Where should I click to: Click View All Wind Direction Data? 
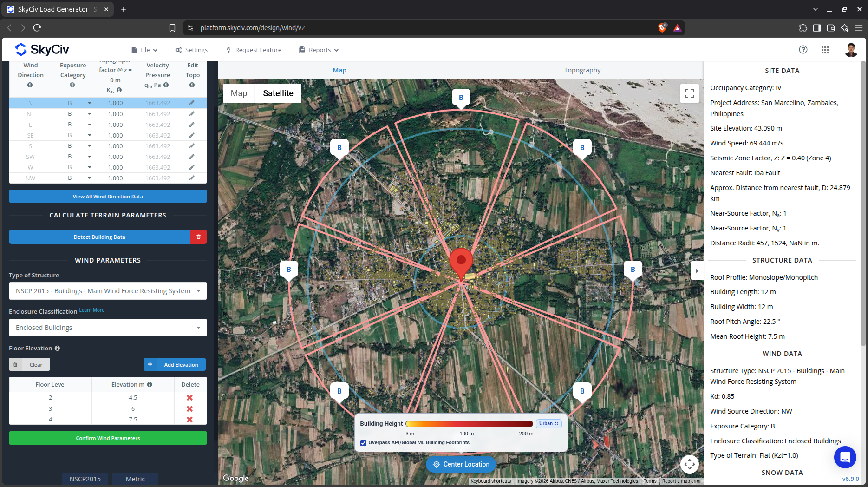click(108, 197)
